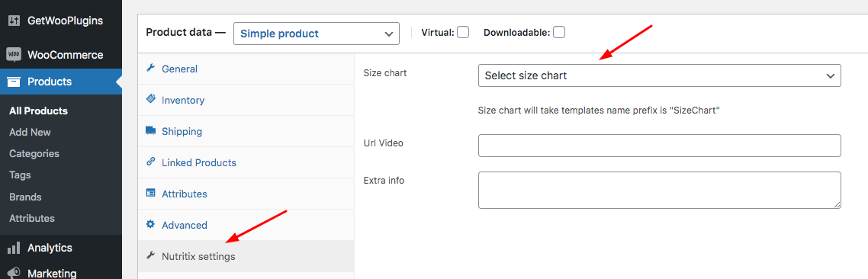Click the Products archive box icon
This screenshot has width=868, height=279.
tap(14, 82)
